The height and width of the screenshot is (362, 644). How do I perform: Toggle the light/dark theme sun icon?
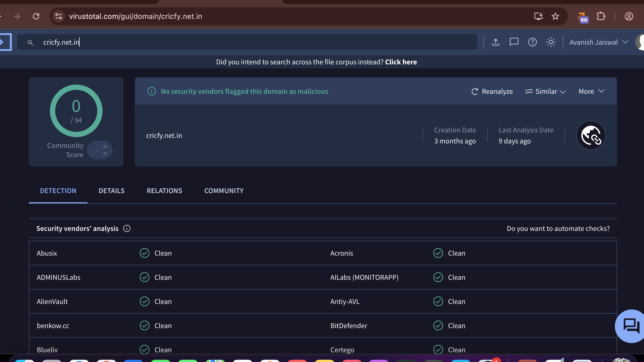551,42
